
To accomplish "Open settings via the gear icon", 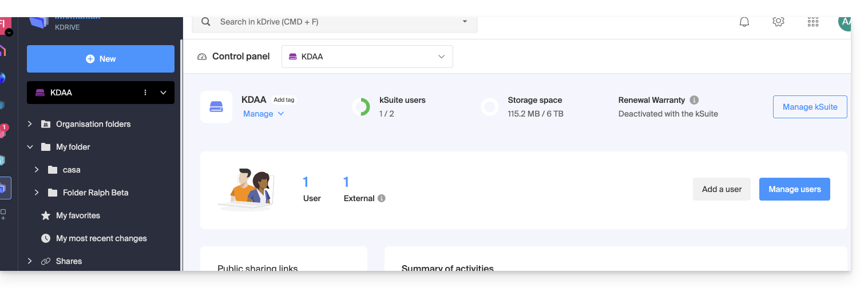I will [x=778, y=22].
